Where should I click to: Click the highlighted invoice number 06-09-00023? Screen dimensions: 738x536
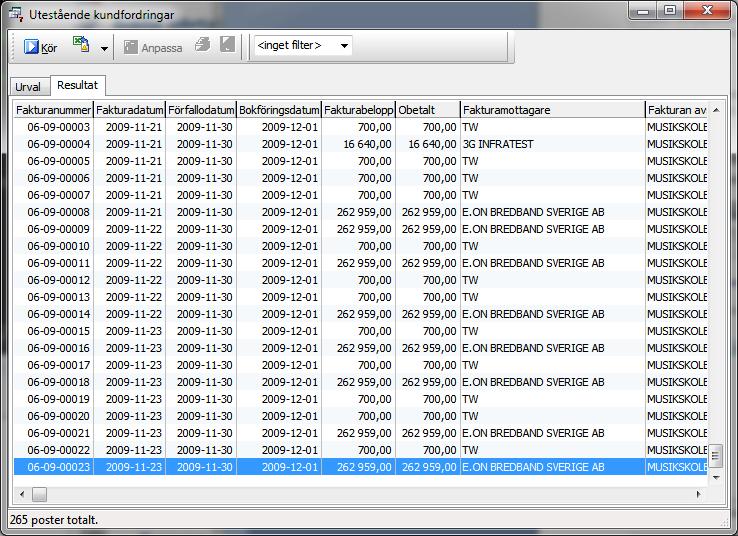58,467
